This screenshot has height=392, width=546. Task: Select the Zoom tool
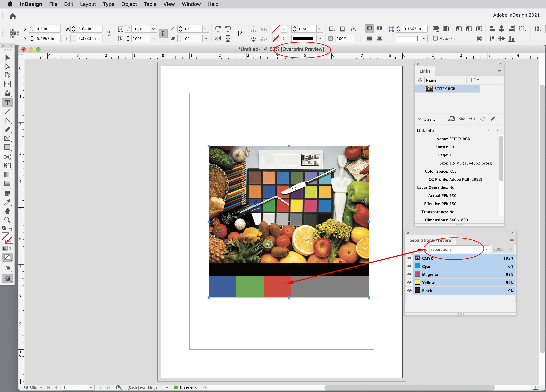(7, 220)
